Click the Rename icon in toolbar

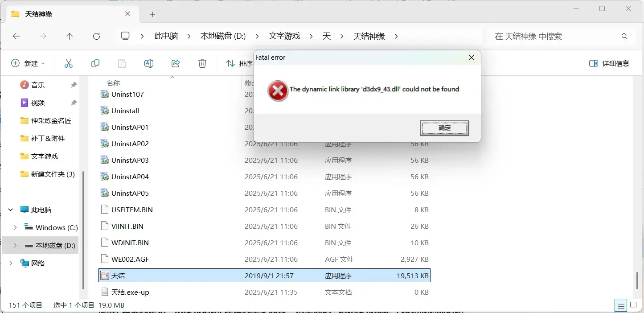click(149, 63)
